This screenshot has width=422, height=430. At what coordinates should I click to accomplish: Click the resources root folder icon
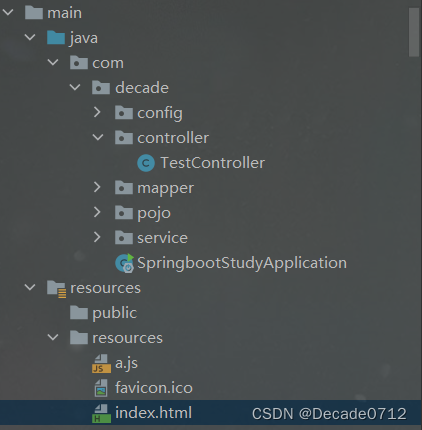click(x=57, y=289)
